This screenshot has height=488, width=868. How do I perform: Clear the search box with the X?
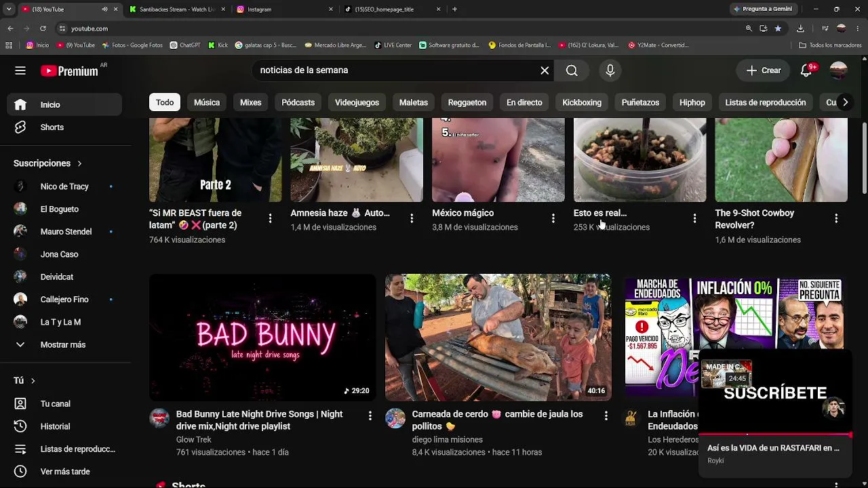[545, 70]
